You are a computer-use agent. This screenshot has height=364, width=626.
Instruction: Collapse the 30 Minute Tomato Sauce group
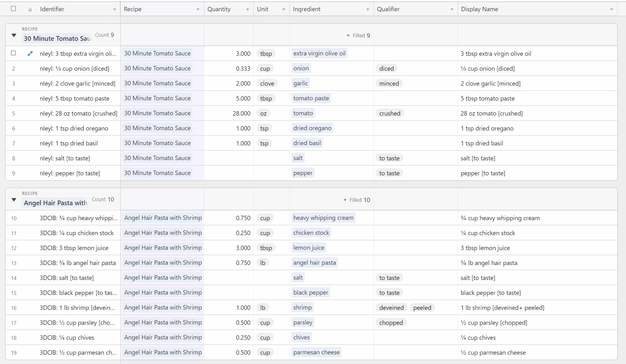[14, 35]
